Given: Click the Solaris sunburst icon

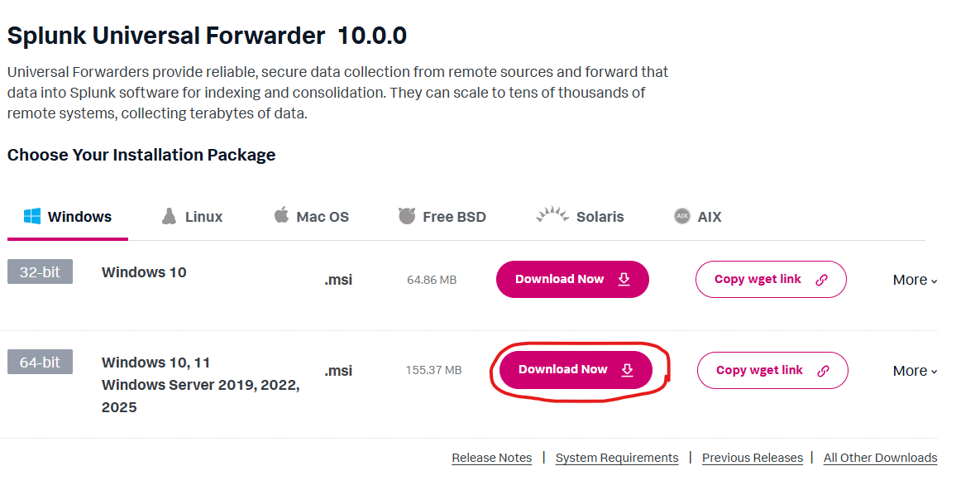Looking at the screenshot, I should click(552, 214).
